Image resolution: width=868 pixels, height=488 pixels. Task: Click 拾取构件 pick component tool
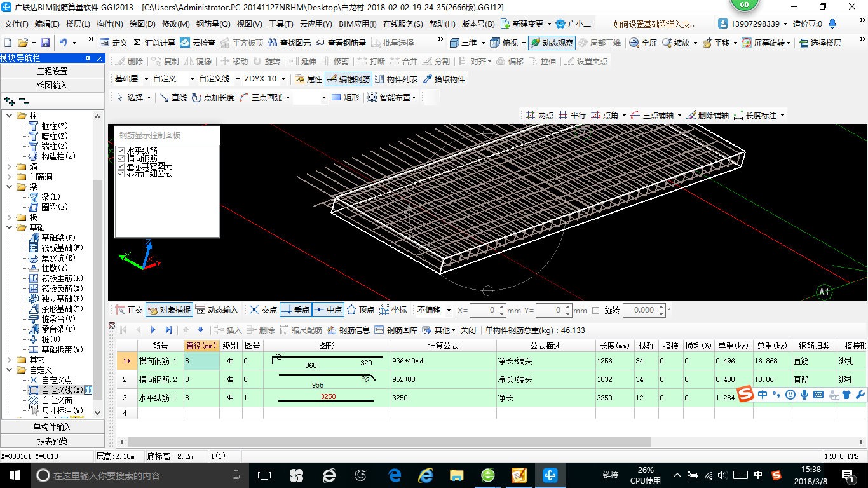point(444,79)
